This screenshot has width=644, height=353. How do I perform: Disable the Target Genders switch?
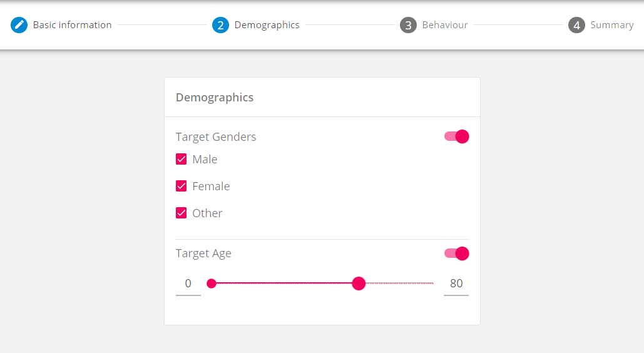(x=457, y=136)
